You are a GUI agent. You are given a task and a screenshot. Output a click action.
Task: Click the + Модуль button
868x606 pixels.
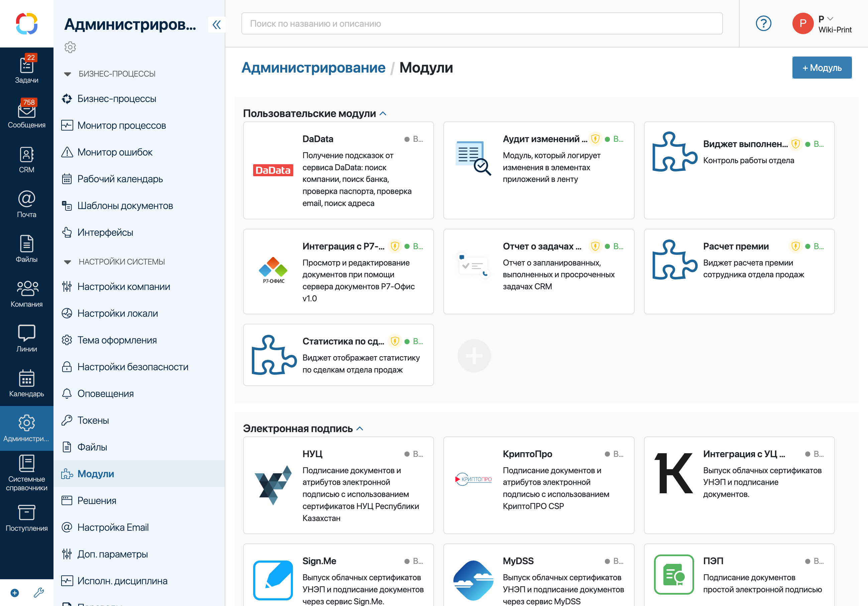[x=822, y=68]
